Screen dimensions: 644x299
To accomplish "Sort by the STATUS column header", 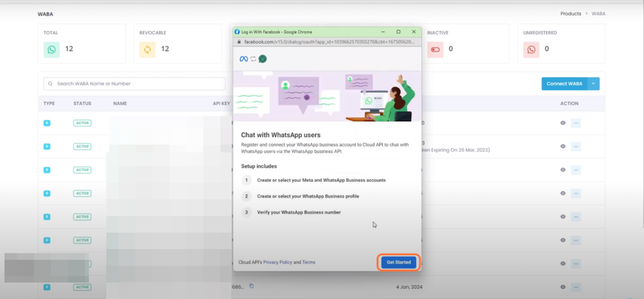I will point(82,103).
